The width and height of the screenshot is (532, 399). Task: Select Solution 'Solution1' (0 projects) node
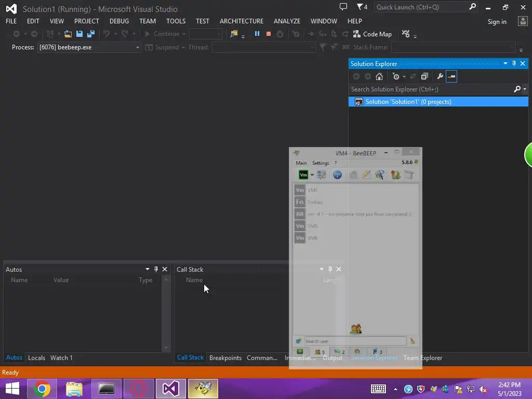coord(438,101)
